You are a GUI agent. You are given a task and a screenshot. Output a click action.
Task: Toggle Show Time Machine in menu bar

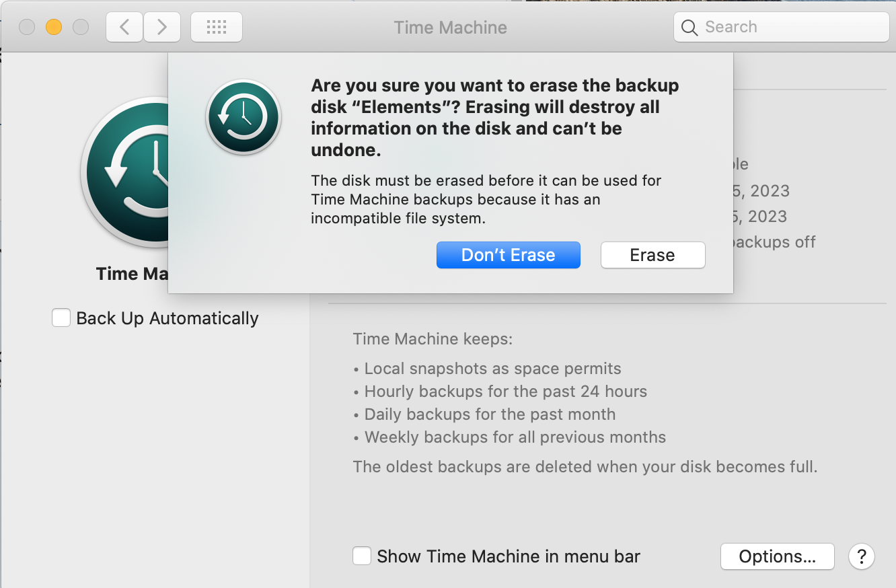[362, 556]
